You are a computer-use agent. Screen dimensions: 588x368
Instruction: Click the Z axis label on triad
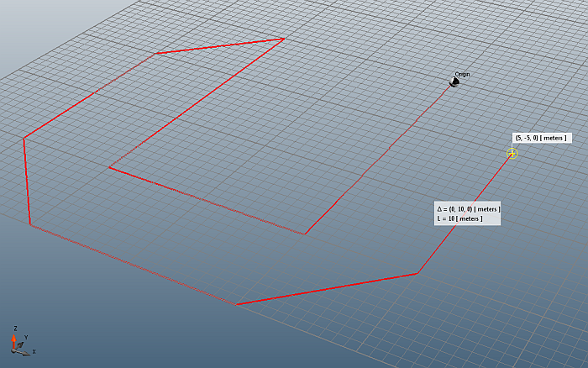coord(15,329)
